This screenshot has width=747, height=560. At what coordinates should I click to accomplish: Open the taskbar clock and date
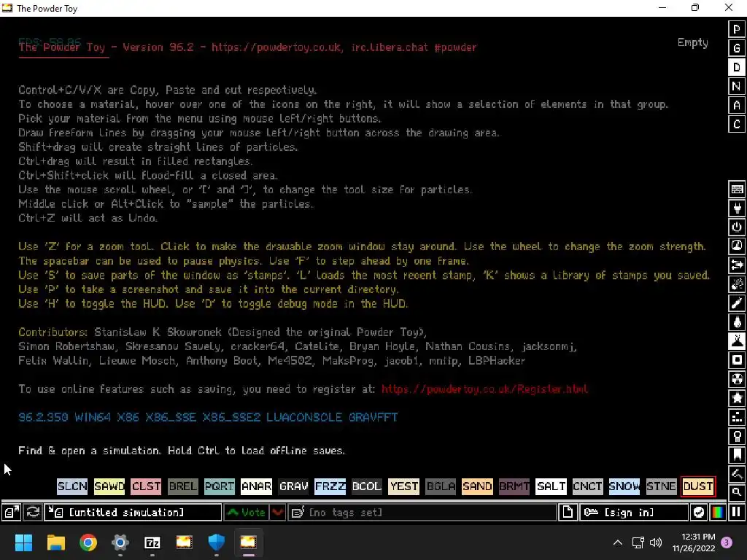coord(694,542)
